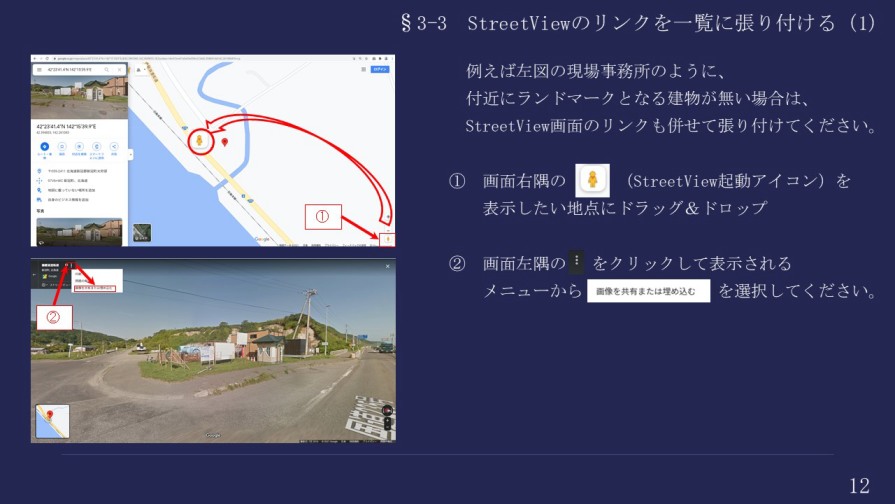Click the red location pin on the map
The height and width of the screenshot is (504, 895).
(224, 142)
